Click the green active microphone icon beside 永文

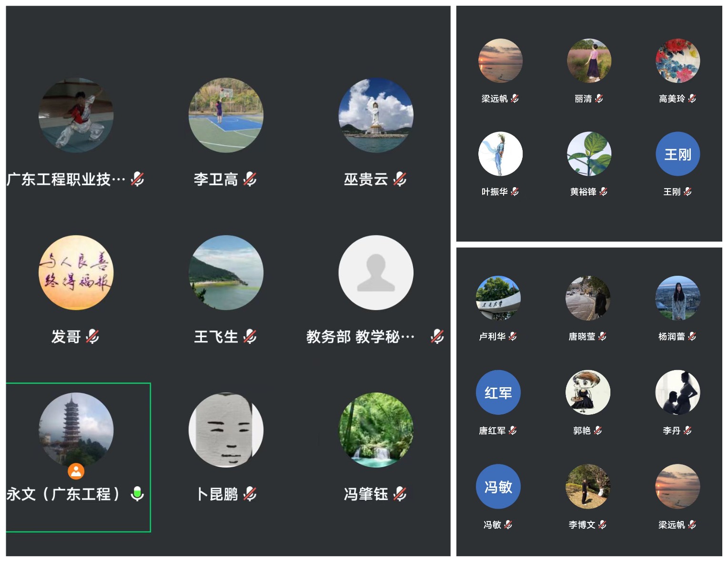[137, 494]
